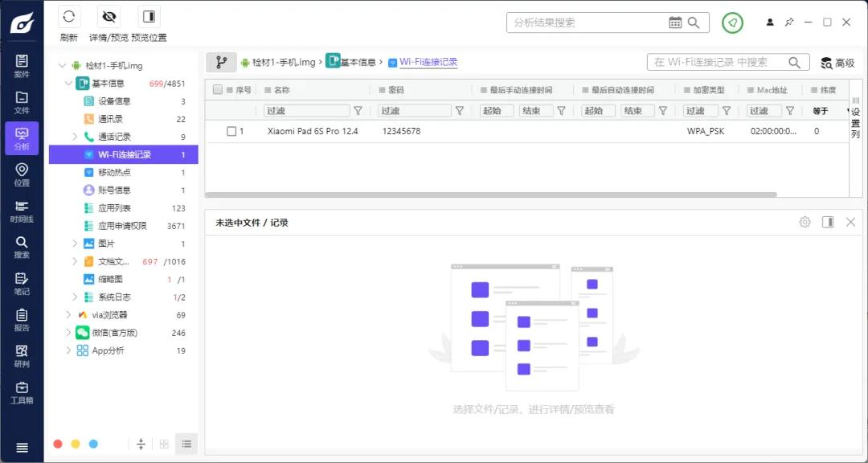Screen dimensions: 868x463
Task: Toggle the 详情/预览 eye icon
Action: pos(108,17)
